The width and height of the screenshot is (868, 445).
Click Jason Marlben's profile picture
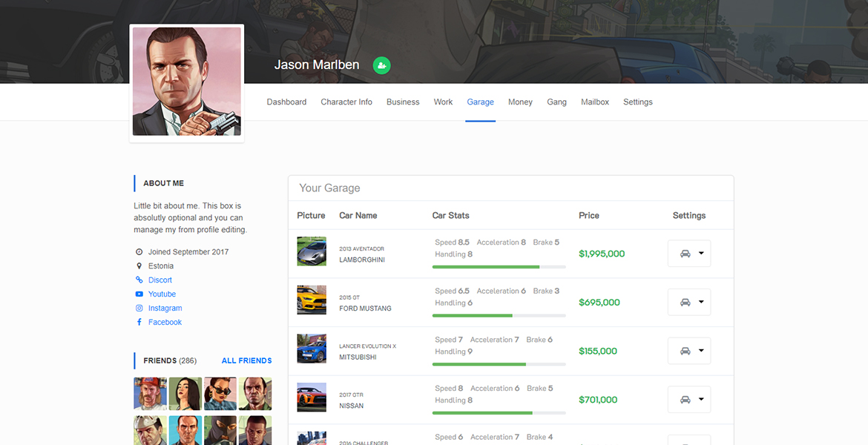coord(186,82)
